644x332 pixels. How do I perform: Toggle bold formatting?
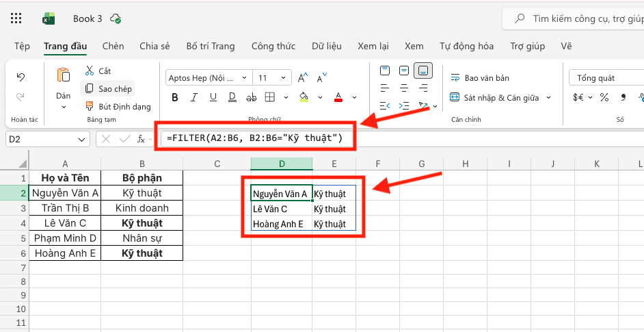click(175, 97)
